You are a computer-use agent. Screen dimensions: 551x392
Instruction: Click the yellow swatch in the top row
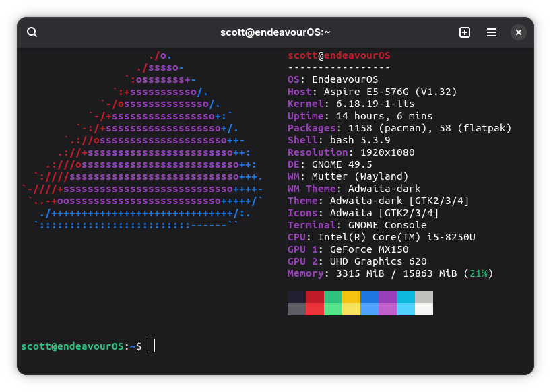[x=351, y=297]
